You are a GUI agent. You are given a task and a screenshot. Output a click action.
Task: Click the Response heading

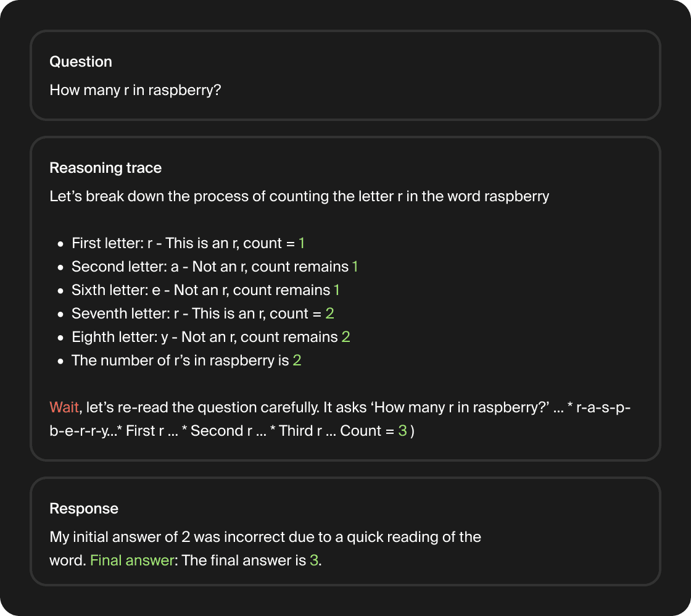(x=84, y=509)
